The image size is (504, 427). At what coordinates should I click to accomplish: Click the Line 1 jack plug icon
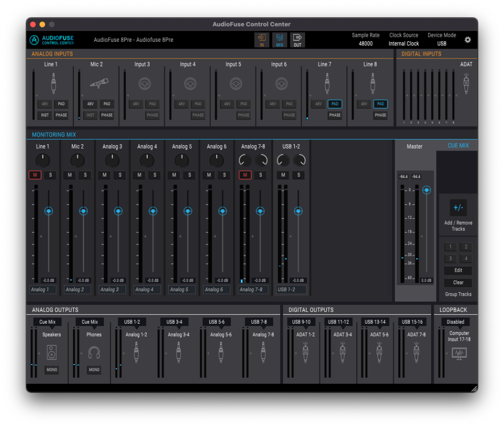pos(53,83)
